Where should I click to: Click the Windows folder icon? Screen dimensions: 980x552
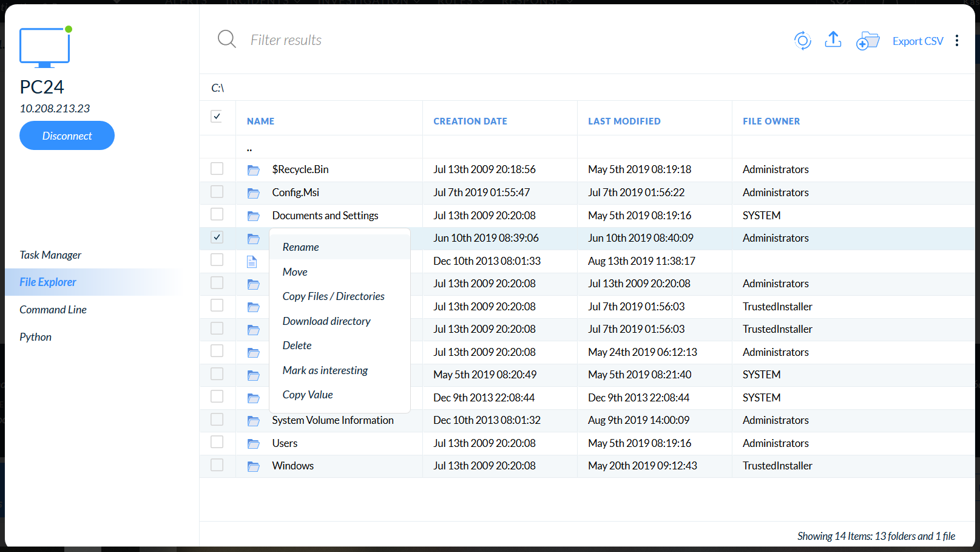tap(254, 466)
